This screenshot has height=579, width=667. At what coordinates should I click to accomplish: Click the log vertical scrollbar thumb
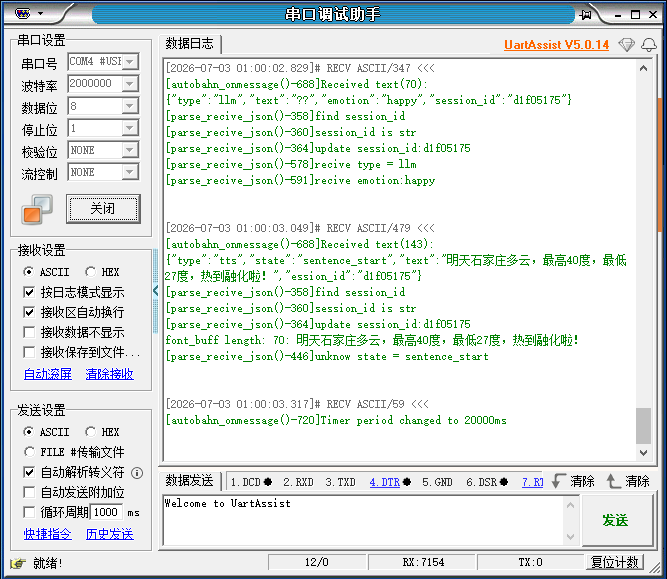pyautogui.click(x=644, y=425)
